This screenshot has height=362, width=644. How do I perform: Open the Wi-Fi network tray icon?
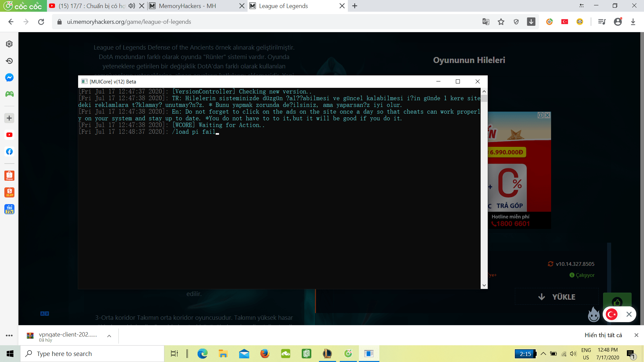[x=564, y=354]
